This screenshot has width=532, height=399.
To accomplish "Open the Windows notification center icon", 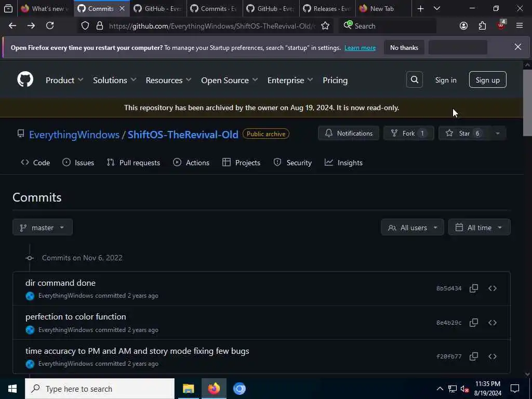I will pos(515,389).
